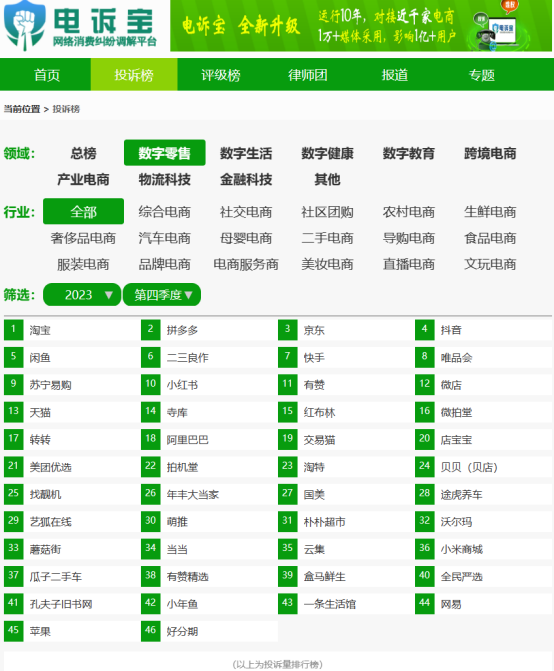Filter by 社交电商 industry
Image resolution: width=554 pixels, height=671 pixels.
click(x=246, y=211)
